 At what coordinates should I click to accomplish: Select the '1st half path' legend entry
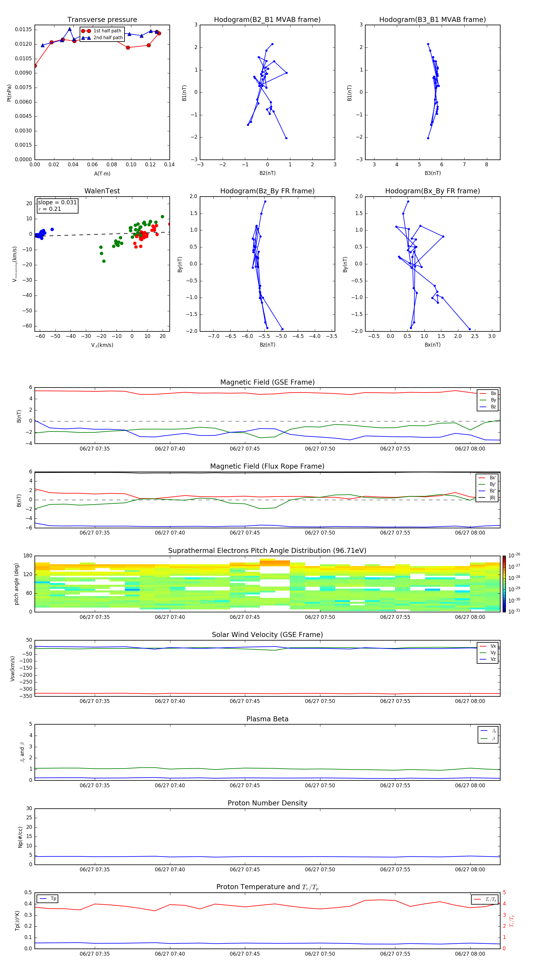[101, 31]
